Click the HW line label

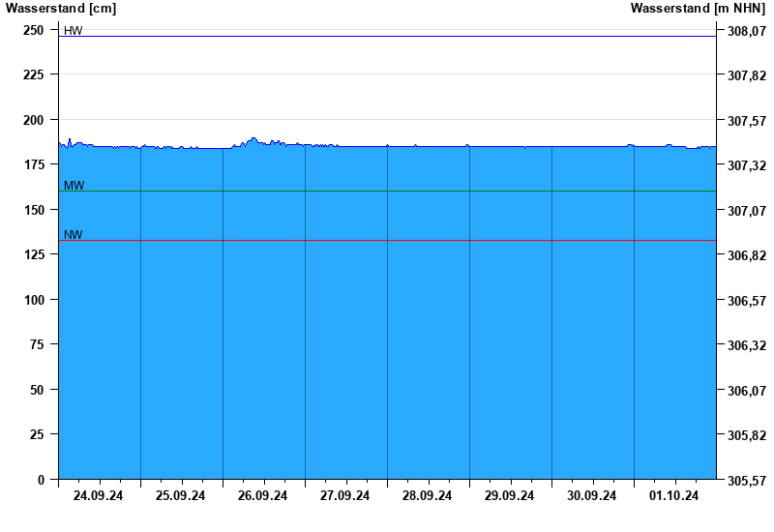tap(74, 31)
